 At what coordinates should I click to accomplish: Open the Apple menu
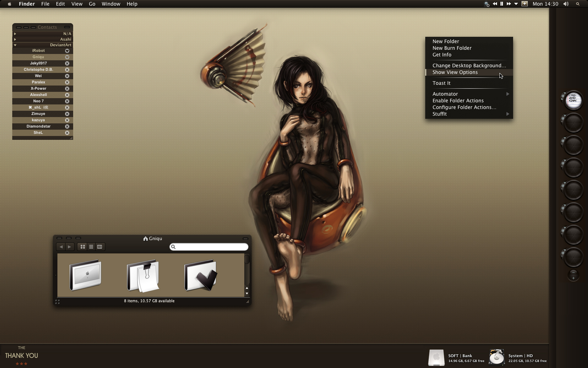[x=9, y=4]
